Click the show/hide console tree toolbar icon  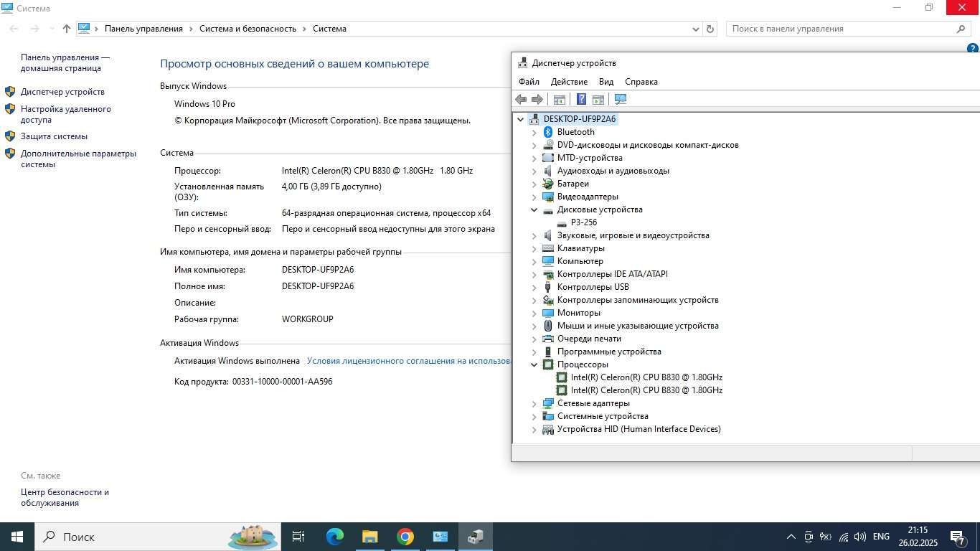[x=560, y=100]
